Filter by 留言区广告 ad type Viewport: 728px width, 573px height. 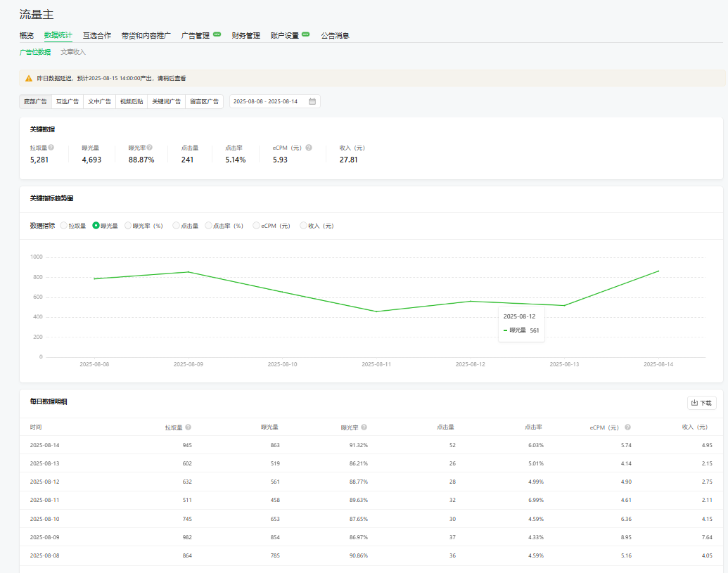click(204, 102)
